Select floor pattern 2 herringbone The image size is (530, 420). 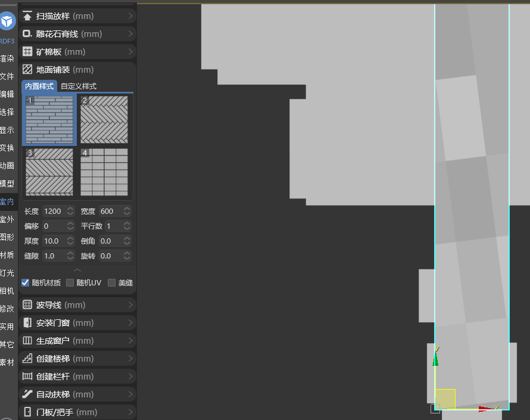pos(104,119)
